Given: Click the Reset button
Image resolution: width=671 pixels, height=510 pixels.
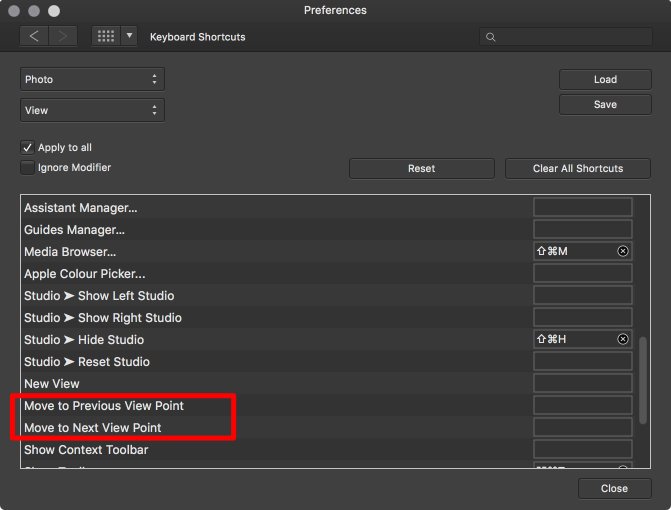Looking at the screenshot, I should [421, 169].
